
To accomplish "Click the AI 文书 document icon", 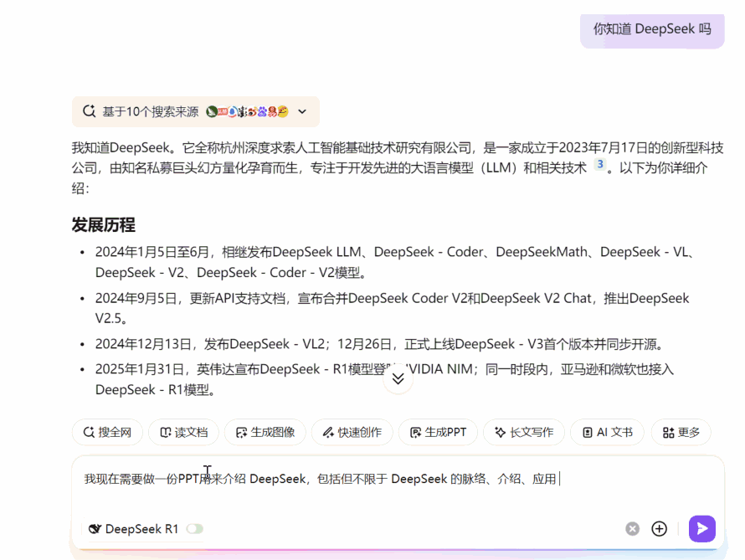I will [x=588, y=432].
